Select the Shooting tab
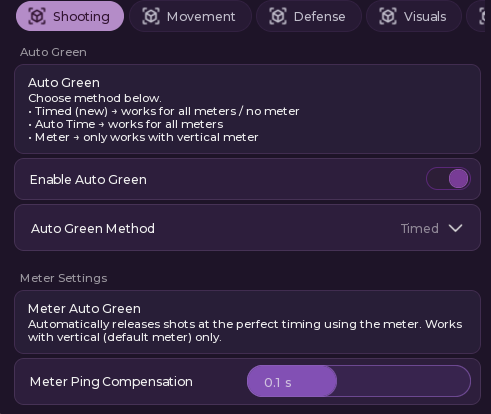 coord(70,16)
